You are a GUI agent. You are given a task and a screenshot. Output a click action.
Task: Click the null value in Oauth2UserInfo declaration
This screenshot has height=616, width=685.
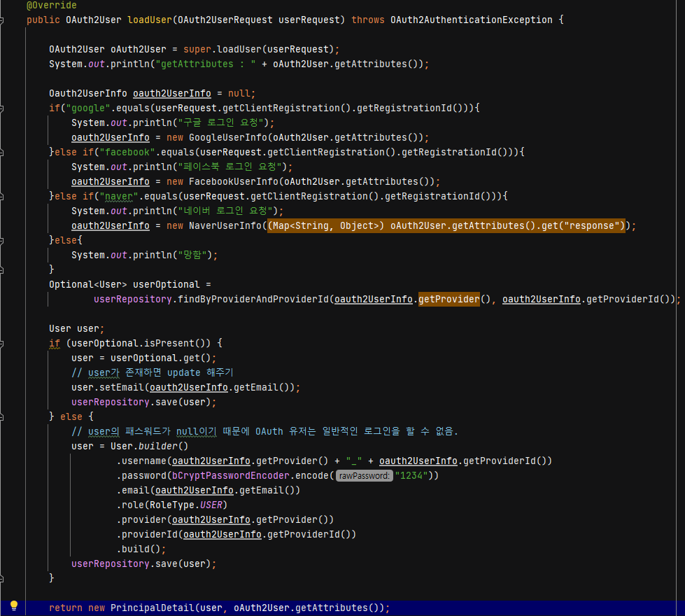click(x=239, y=93)
